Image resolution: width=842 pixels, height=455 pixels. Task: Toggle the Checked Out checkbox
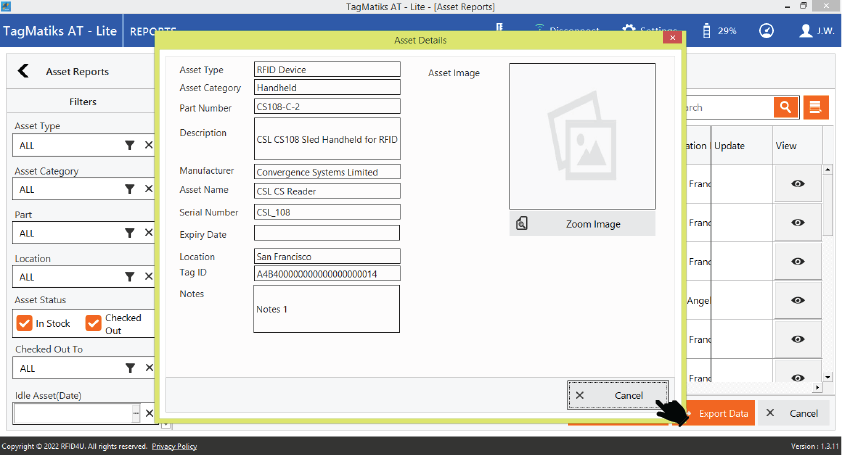(x=94, y=324)
